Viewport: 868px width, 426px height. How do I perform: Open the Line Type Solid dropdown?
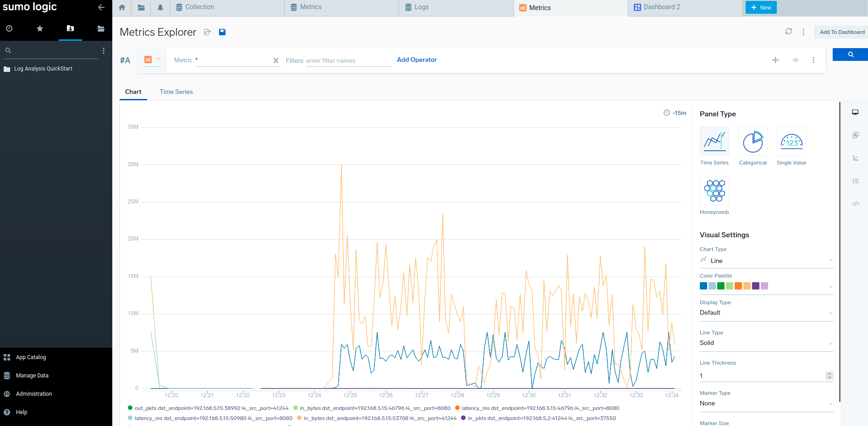(x=766, y=343)
